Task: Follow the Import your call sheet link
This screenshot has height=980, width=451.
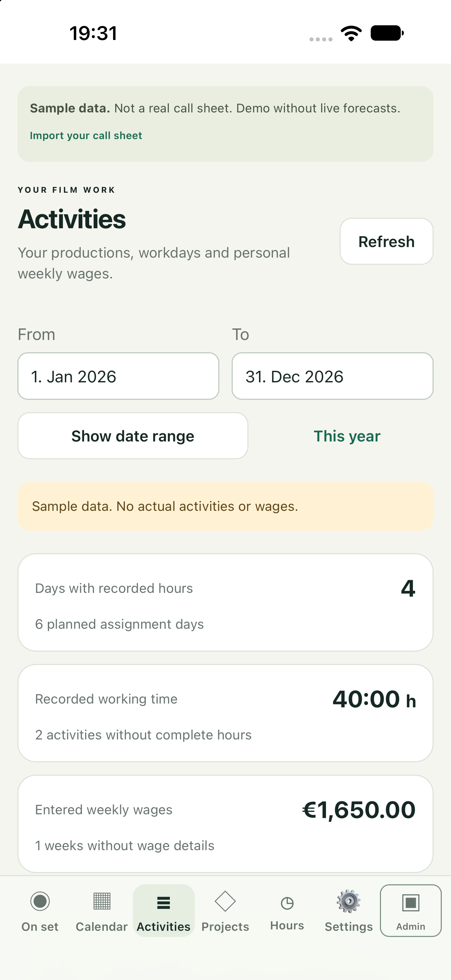Action: click(x=86, y=135)
